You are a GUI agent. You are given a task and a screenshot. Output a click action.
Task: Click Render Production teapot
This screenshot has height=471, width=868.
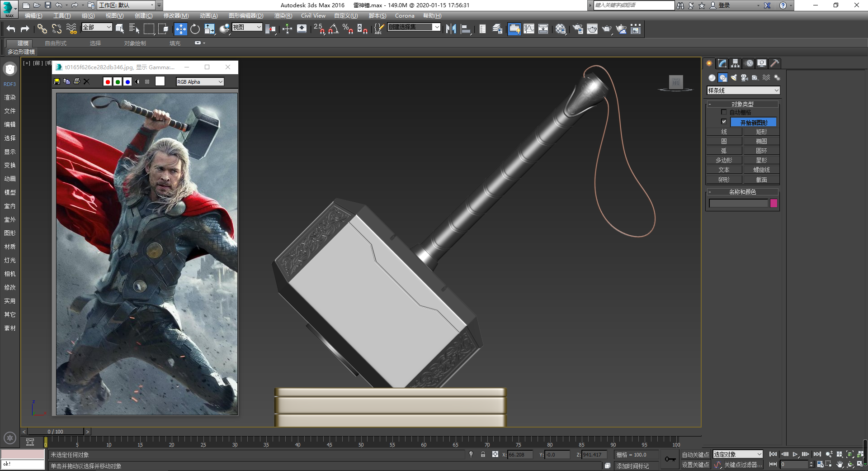[607, 29]
